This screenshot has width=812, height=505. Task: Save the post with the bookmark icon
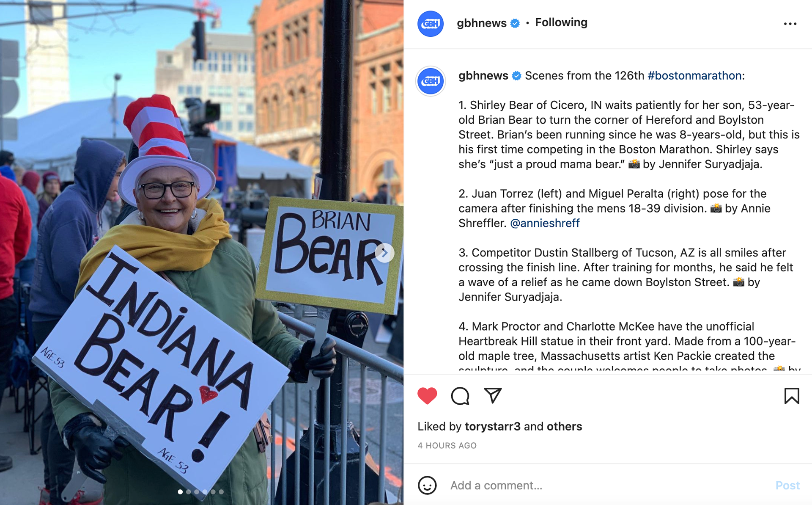791,396
